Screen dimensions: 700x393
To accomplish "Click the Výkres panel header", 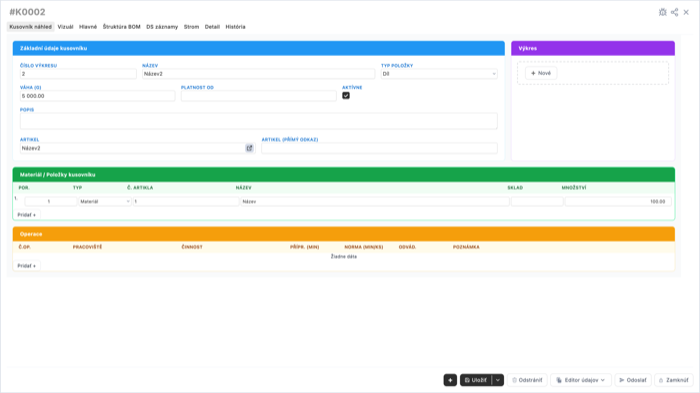I will pyautogui.click(x=593, y=48).
